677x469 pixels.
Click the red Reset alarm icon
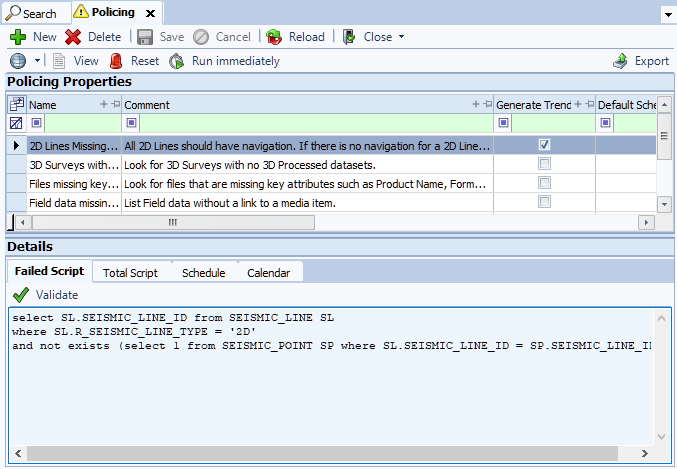pos(116,61)
